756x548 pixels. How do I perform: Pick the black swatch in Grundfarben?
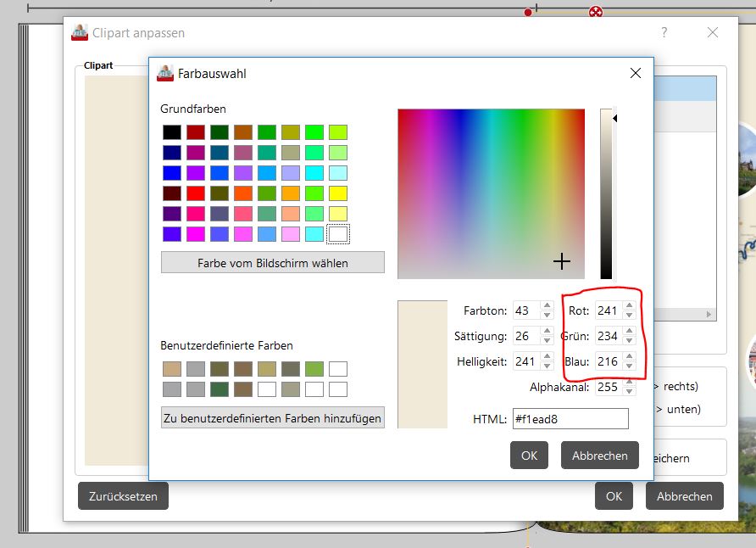coord(172,132)
